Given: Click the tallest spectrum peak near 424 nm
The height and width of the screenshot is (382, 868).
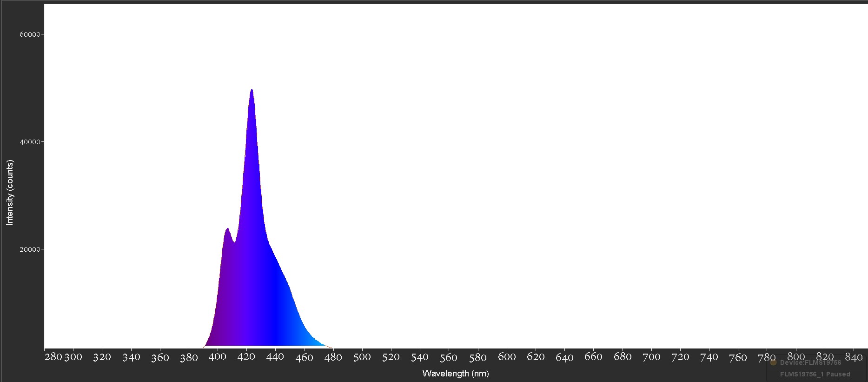Looking at the screenshot, I should pyautogui.click(x=252, y=90).
